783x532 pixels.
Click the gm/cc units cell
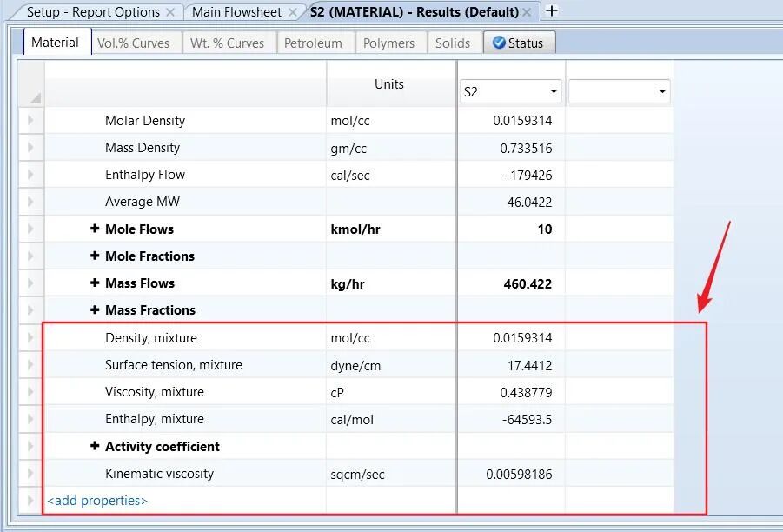[391, 148]
